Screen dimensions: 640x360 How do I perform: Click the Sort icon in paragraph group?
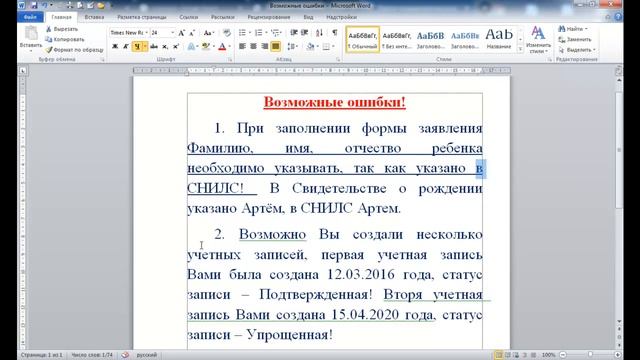click(x=319, y=33)
